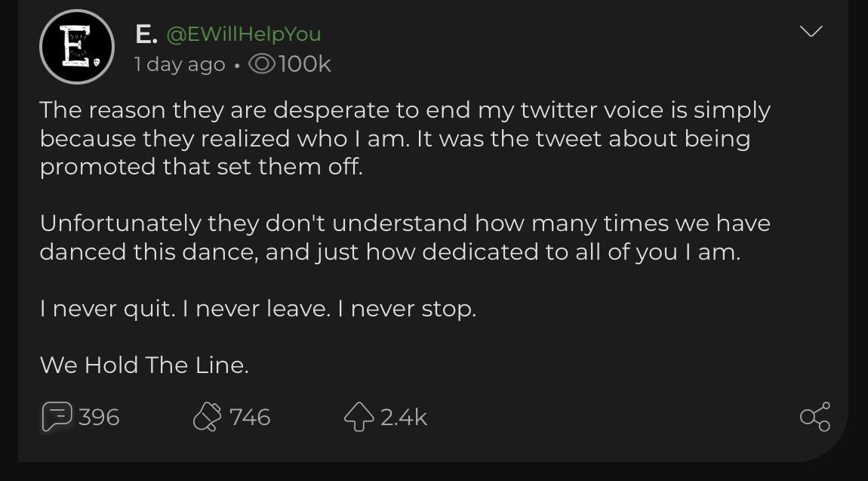
Task: Open the dropdown arrow at top right
Action: tap(810, 31)
